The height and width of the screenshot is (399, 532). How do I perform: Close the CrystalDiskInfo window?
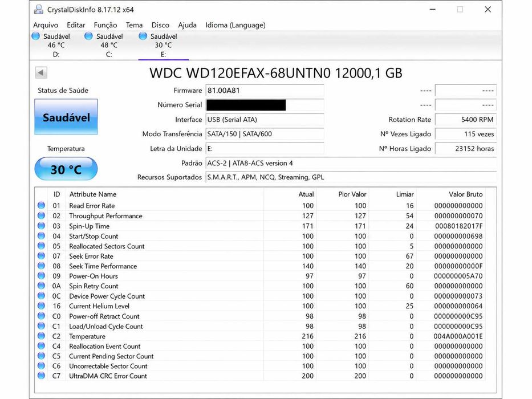(x=488, y=10)
